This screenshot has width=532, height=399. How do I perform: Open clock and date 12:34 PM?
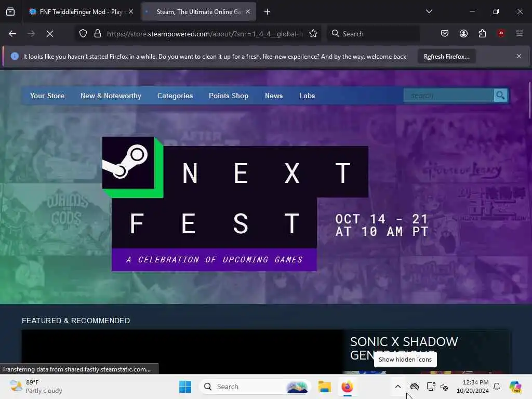(x=473, y=387)
